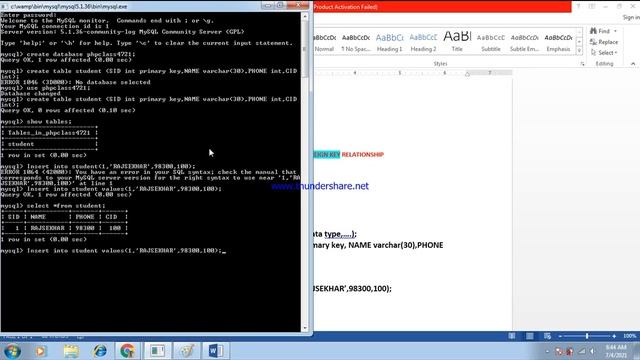Open the volume control in the system tray
This screenshot has height=360, width=640.
[592, 351]
